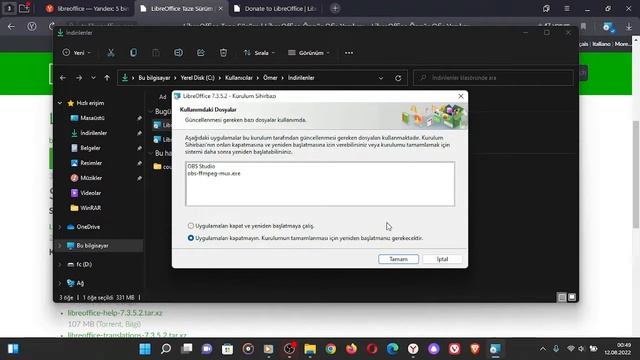Open Firefox from taskbar
This screenshot has height=360, width=640.
point(351,349)
